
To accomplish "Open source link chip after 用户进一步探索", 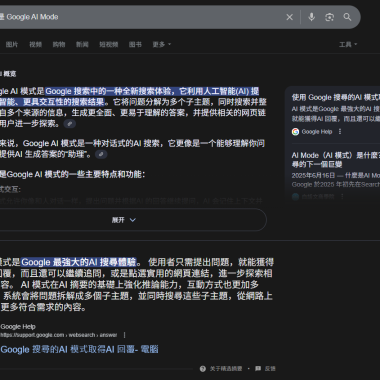I will pyautogui.click(x=70, y=124).
